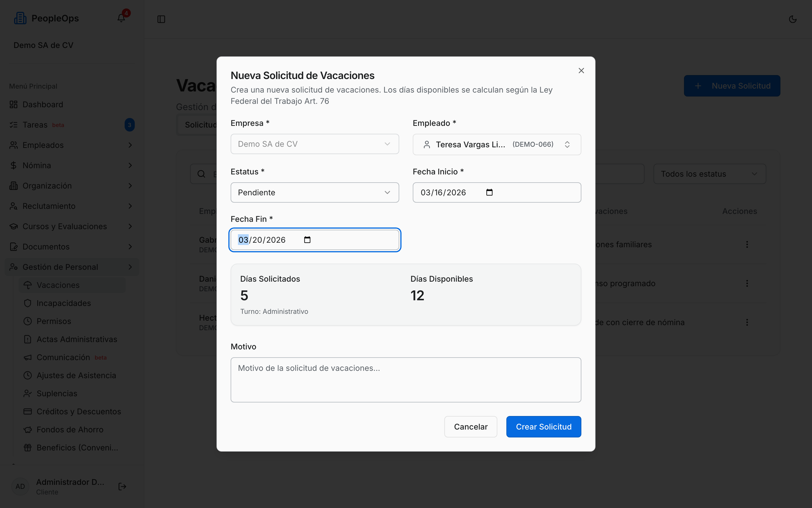Viewport: 812px width, 508px height.
Task: Expand the Empleados menu
Action: pyautogui.click(x=71, y=145)
